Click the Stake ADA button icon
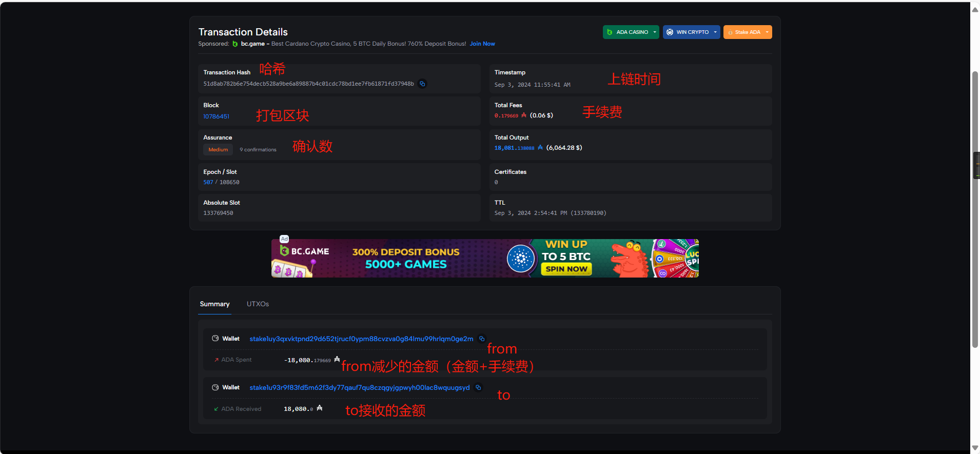Viewport: 980px width, 454px height. coord(730,32)
